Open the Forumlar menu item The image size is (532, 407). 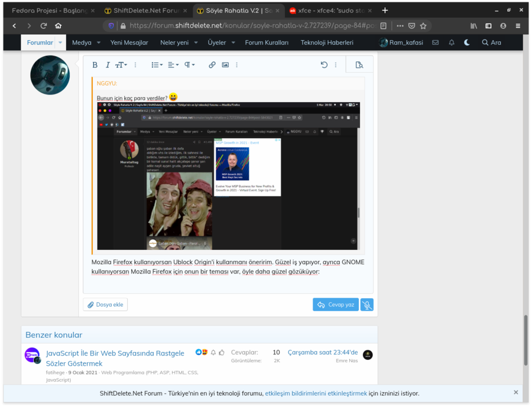click(x=40, y=43)
